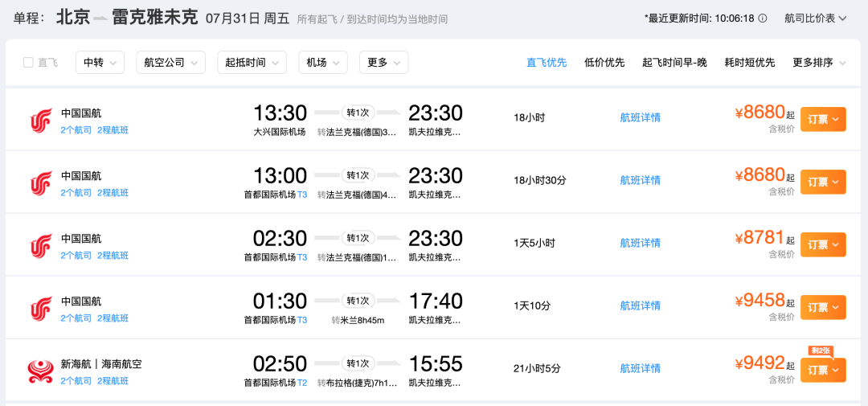The width and height of the screenshot is (868, 406).
Task: Click the 剩2张 tag above the Hainan booking button
Action: click(821, 351)
